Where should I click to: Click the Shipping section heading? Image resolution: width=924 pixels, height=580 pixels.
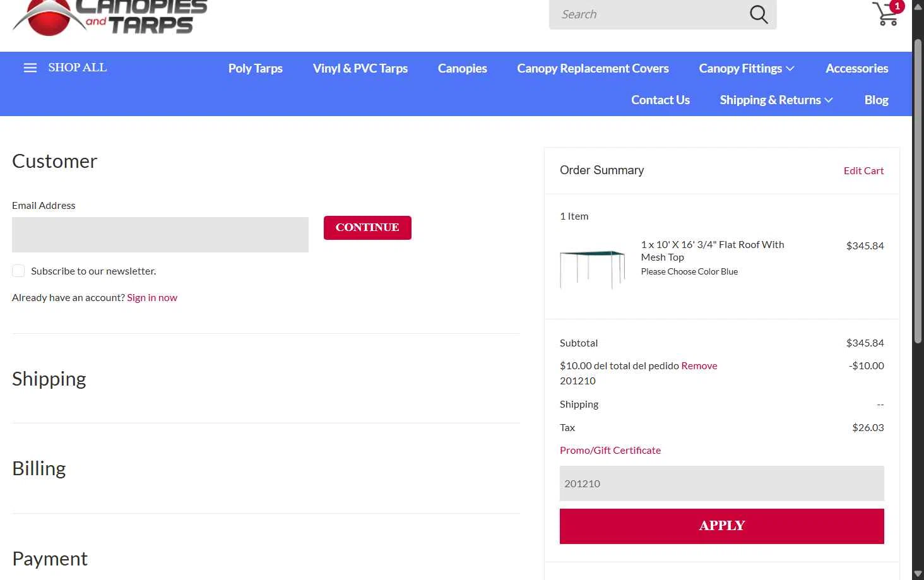[x=49, y=379]
